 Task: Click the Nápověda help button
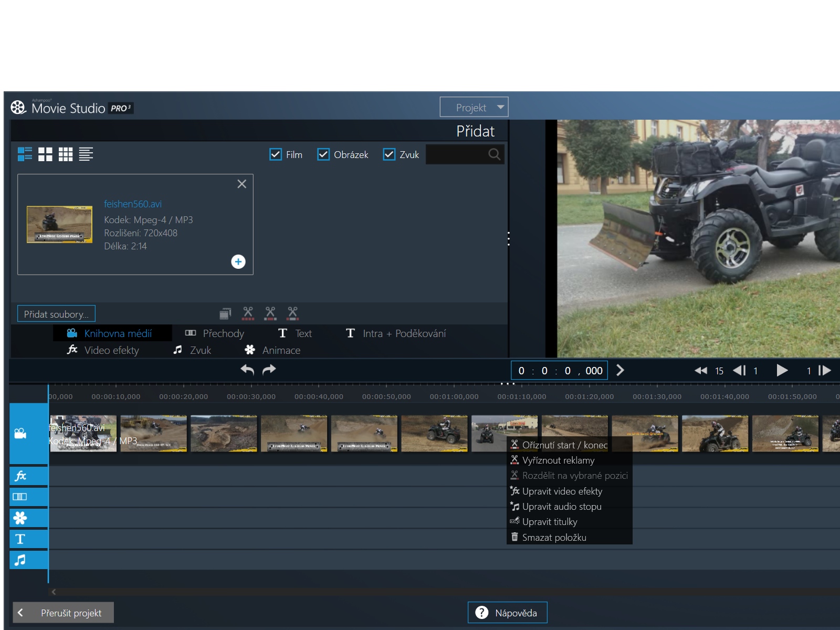(507, 613)
